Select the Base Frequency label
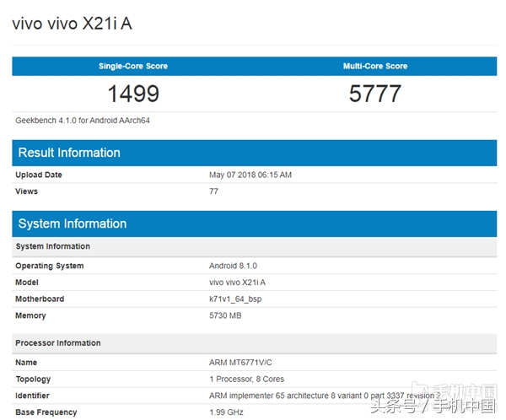 pos(46,412)
